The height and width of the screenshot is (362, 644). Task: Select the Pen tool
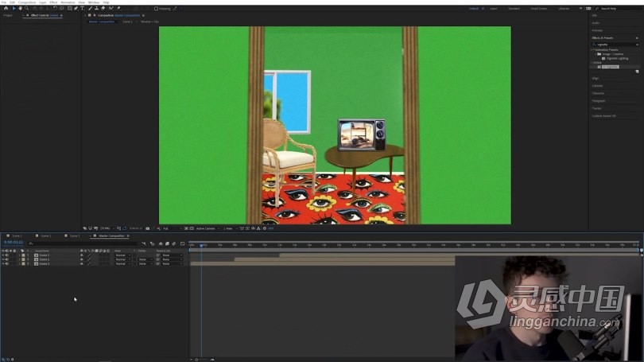click(x=76, y=8)
